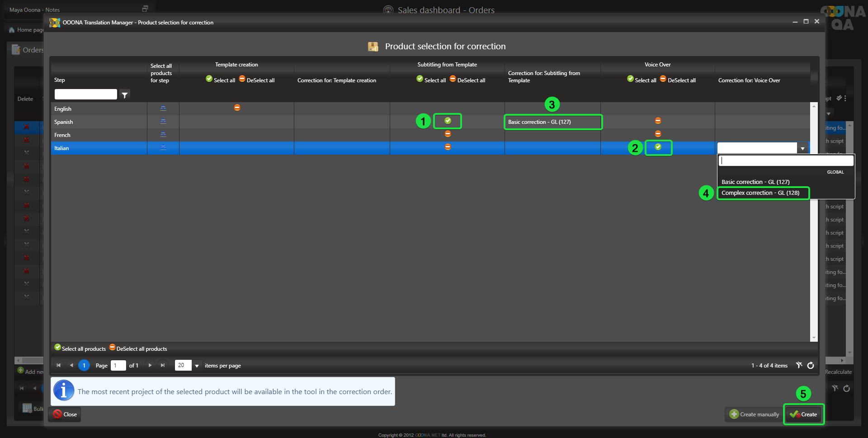Screen dimensions: 868x438
Task: Go to next page arrow
Action: tap(150, 365)
